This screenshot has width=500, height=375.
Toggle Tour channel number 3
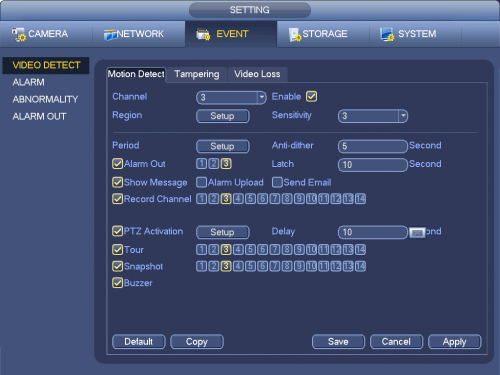pos(226,250)
